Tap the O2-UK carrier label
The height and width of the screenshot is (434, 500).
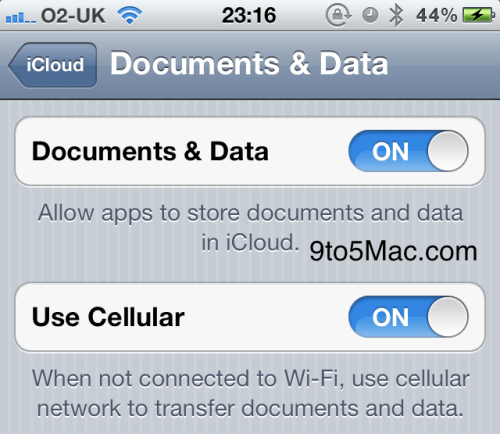pos(73,15)
